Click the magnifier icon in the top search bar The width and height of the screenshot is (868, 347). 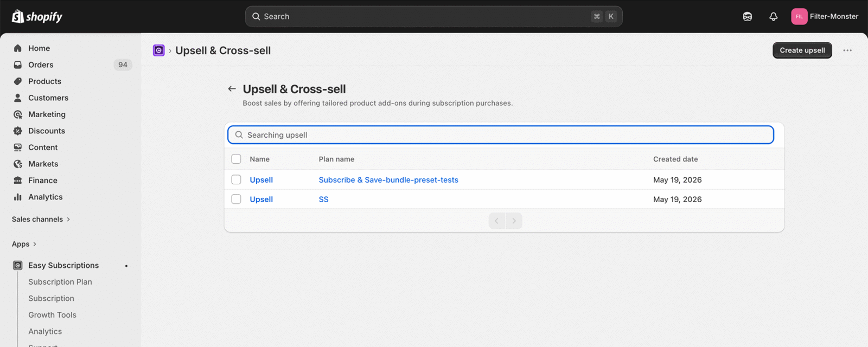coord(256,16)
